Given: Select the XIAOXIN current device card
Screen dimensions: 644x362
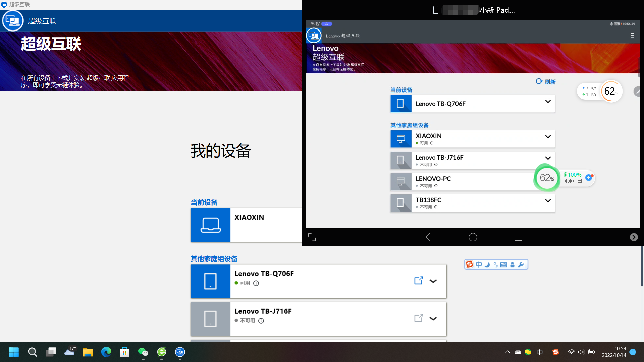Looking at the screenshot, I should coord(246,225).
